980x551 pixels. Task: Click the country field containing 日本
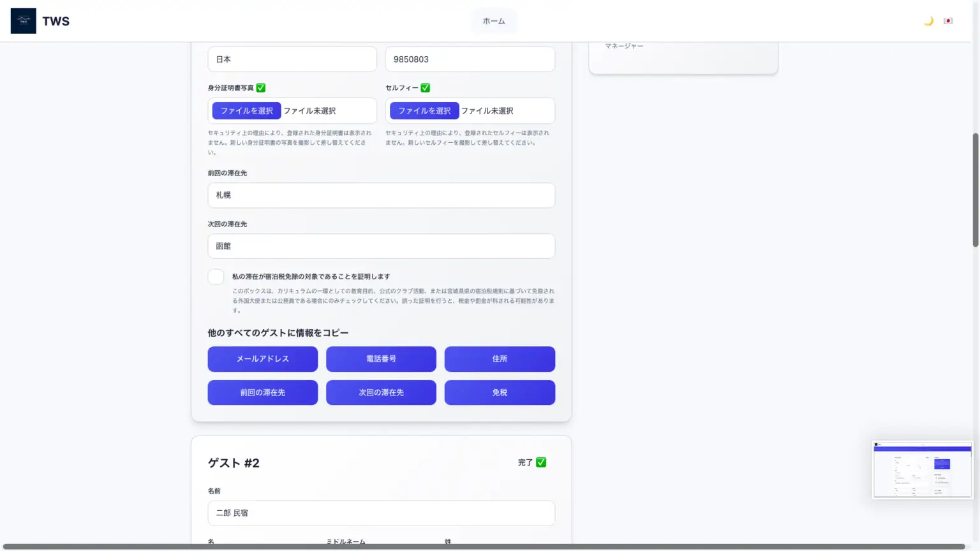pos(292,59)
